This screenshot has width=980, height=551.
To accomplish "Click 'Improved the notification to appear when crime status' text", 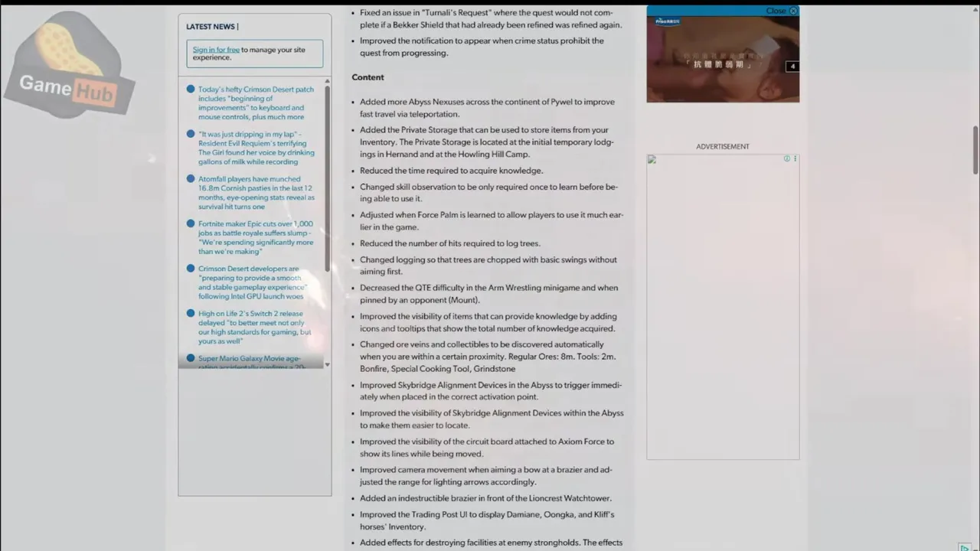I will point(482,47).
